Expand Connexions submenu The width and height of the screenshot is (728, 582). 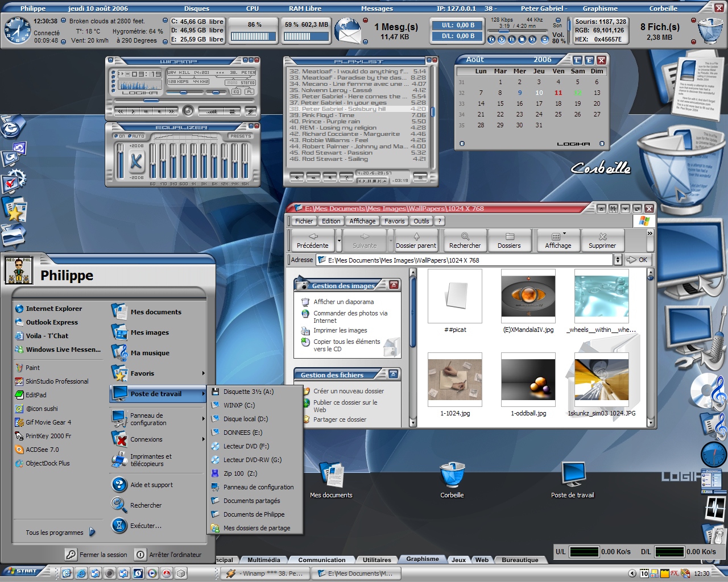coord(203,439)
